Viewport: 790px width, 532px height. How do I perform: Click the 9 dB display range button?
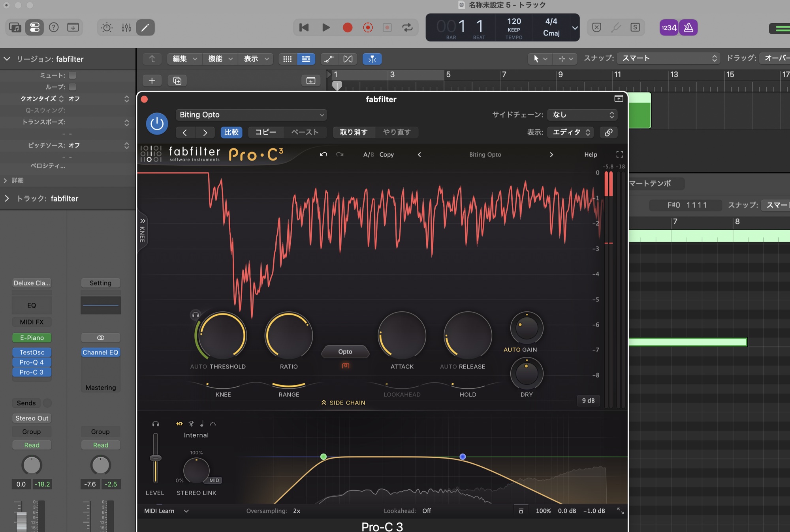tap(588, 401)
